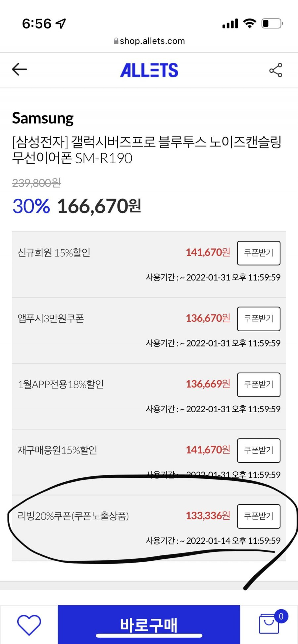This screenshot has height=644, width=298.
Task: Tap the battery status icon
Action: click(x=272, y=23)
